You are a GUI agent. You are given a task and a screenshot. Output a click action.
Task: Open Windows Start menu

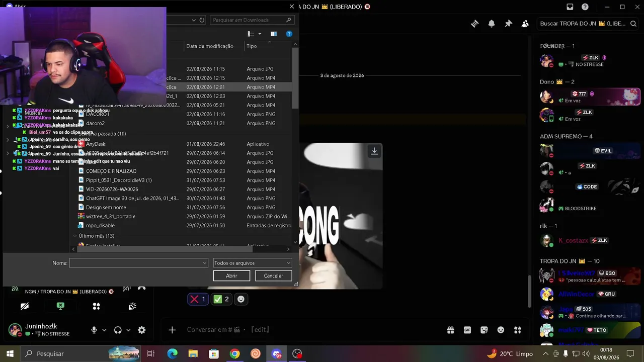coord(10,353)
